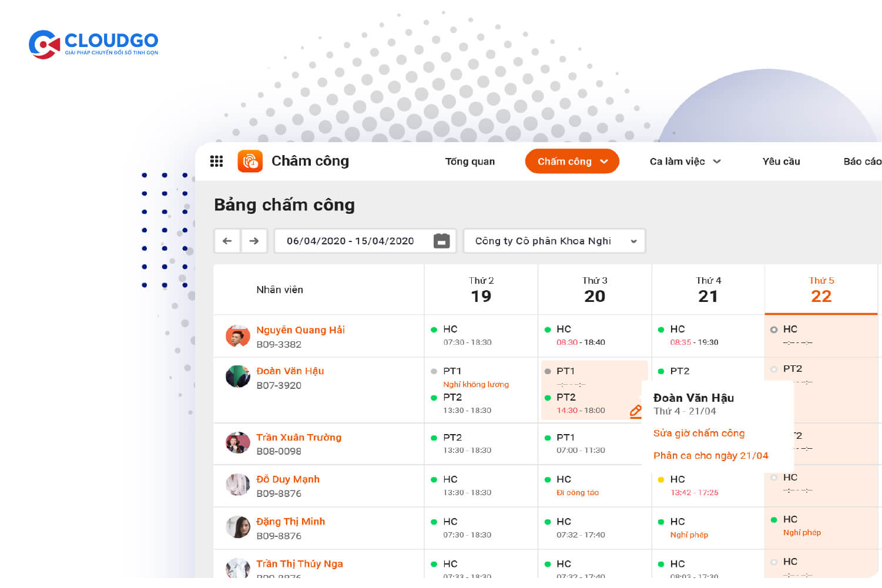Viewport: 882px width, 588px height.
Task: Click Đặng Thị Minh's HC 07:32 - 17:40 cell
Action: tap(595, 528)
